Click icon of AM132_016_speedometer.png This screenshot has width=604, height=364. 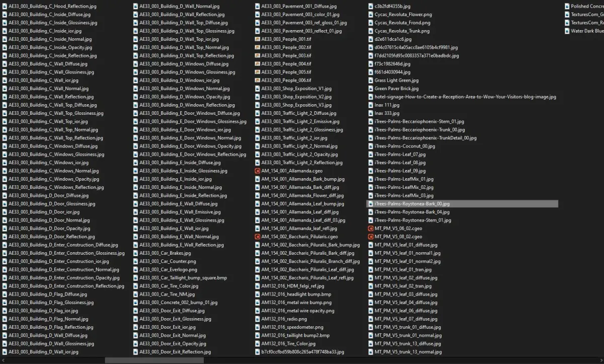pyautogui.click(x=257, y=327)
